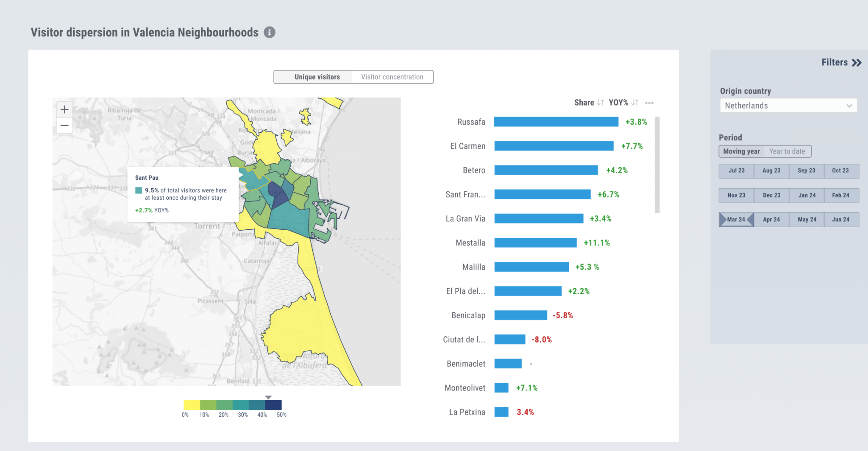The image size is (868, 451).
Task: Click the Sant Pau tooltip title
Action: click(147, 178)
